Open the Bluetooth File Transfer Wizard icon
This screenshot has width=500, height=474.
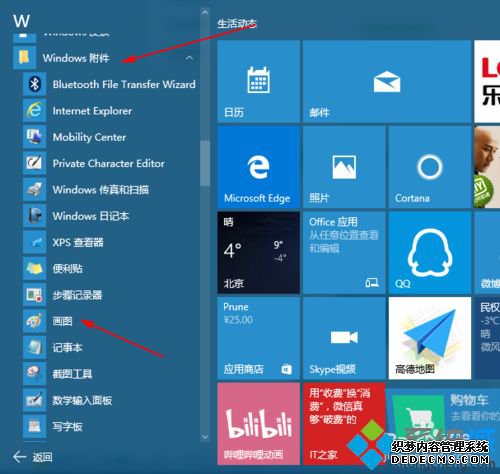[x=34, y=84]
